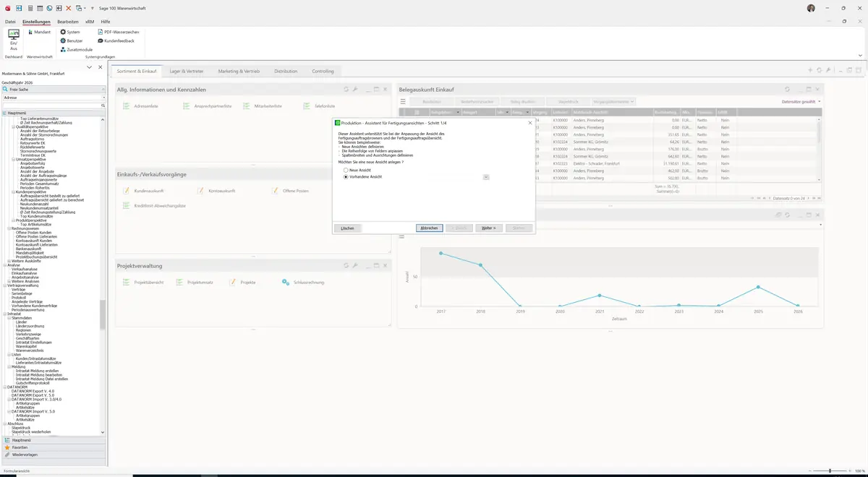Open Ansprechpartnerliste tile

[207, 106]
